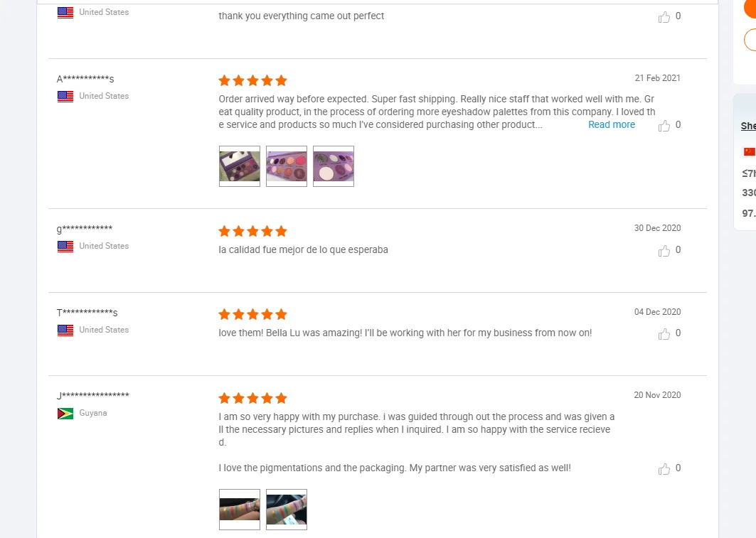Viewport: 756px width, 538px height.
Task: Like the Guyana buyer's review
Action: (x=664, y=469)
